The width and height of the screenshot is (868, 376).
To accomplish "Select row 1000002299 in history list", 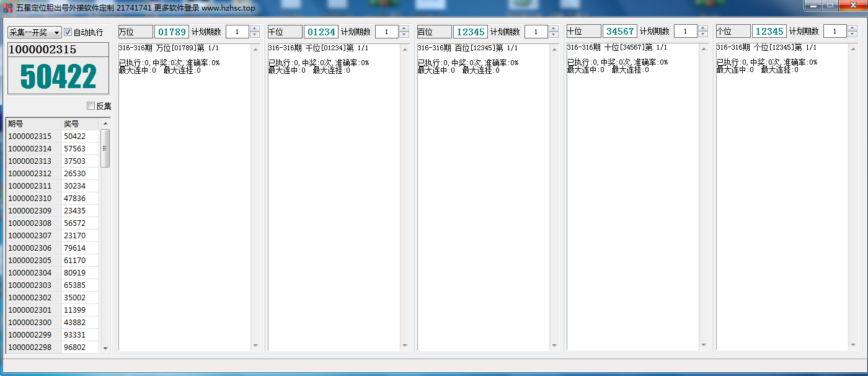I will pos(53,334).
